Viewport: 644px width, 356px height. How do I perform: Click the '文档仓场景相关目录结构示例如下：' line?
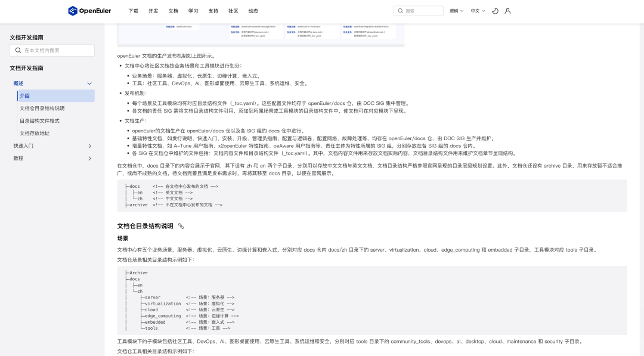156,260
